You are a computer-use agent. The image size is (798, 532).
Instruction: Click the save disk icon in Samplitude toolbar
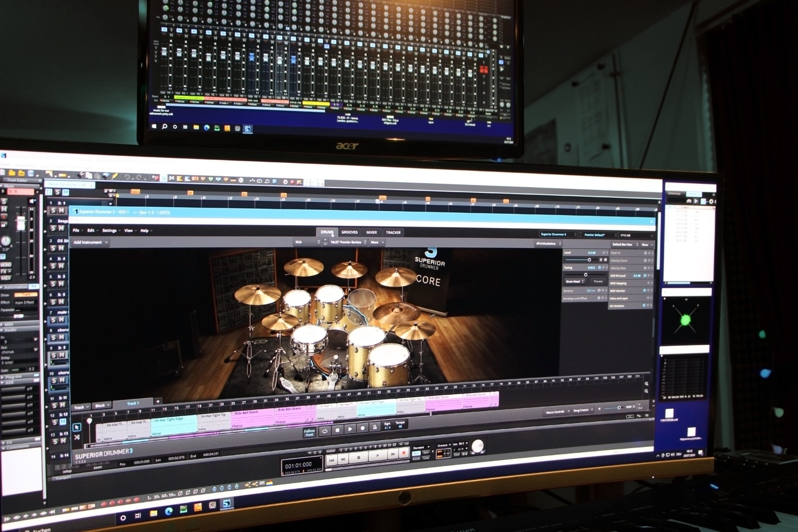click(x=30, y=173)
